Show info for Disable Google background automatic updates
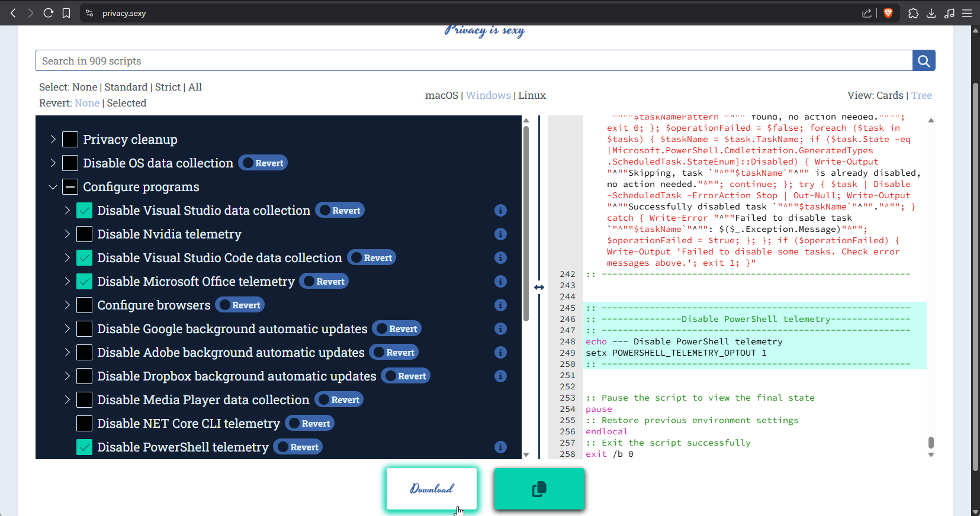 [500, 329]
